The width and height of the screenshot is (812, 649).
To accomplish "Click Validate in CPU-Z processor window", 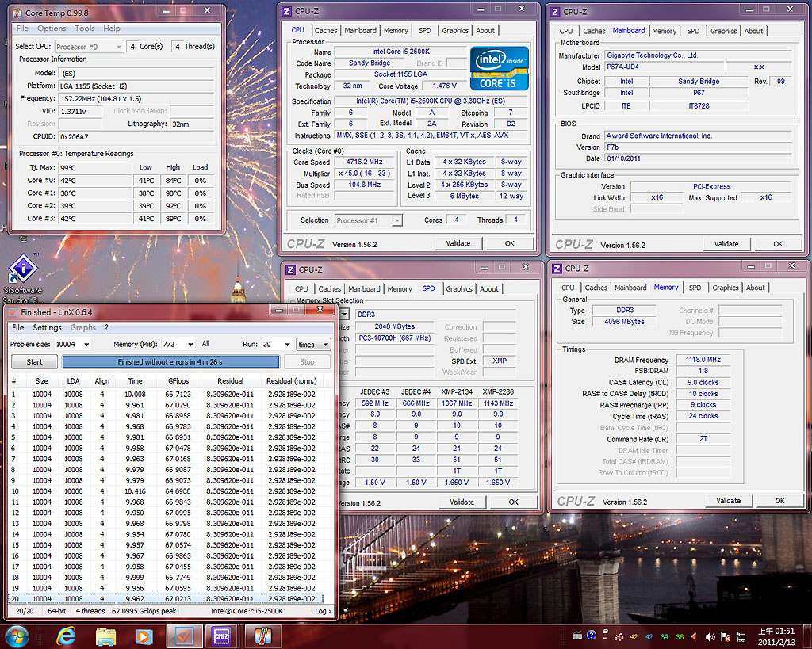I will click(x=458, y=243).
